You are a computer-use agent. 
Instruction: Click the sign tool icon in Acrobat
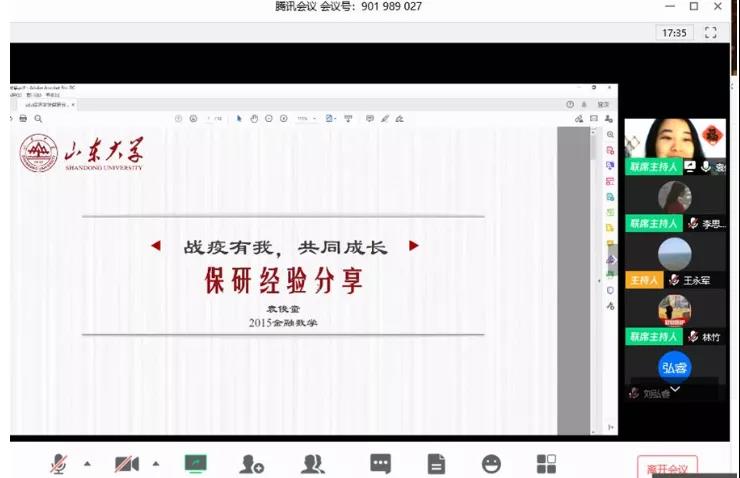(x=400, y=119)
